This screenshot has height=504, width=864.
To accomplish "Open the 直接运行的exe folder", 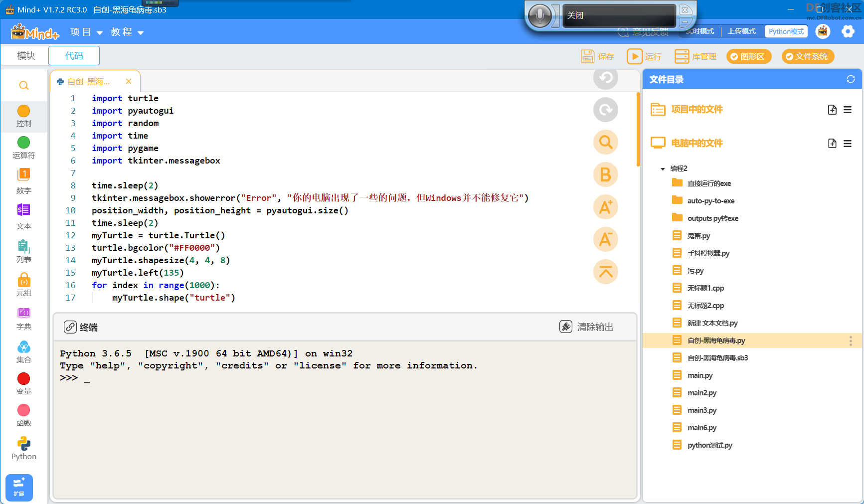I will 708,183.
